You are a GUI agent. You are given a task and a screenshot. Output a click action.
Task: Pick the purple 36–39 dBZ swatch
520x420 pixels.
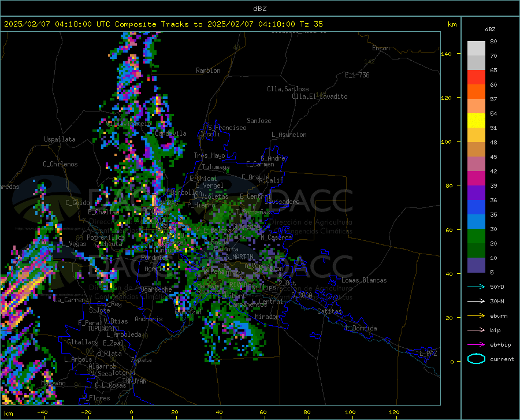(x=476, y=193)
